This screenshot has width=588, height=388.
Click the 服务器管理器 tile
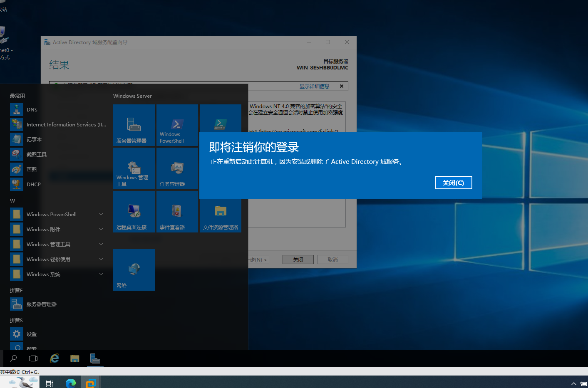pyautogui.click(x=134, y=125)
